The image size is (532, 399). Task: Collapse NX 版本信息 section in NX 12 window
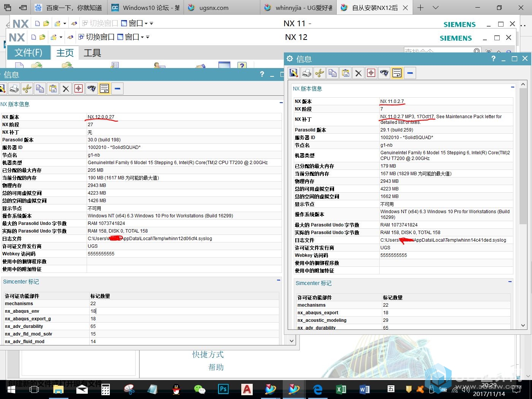(281, 103)
